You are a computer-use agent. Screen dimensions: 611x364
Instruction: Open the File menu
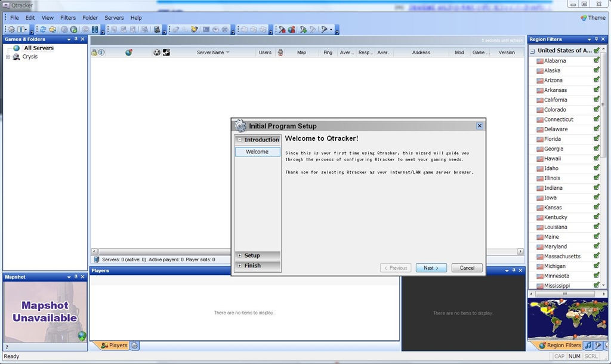coord(14,18)
